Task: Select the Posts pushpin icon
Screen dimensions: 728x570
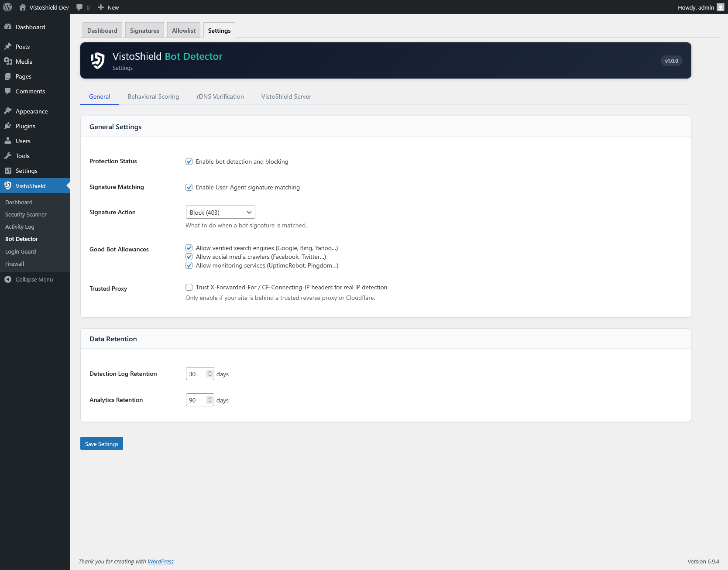Action: click(9, 46)
